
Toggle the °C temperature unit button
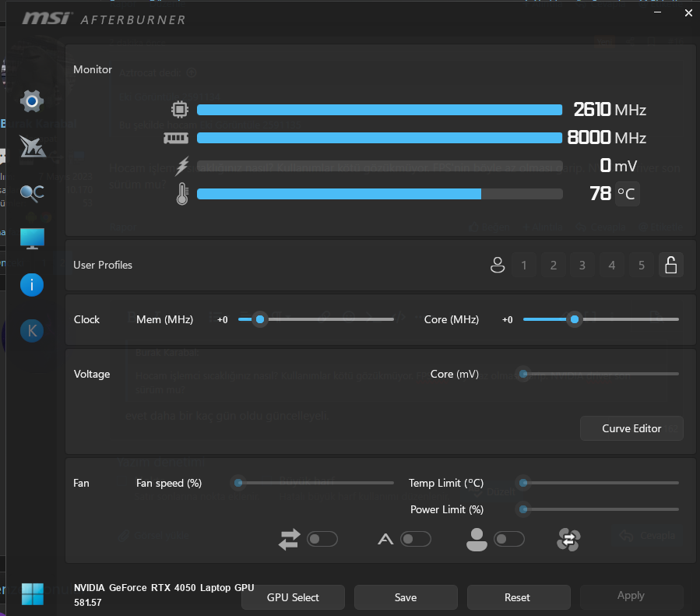[x=627, y=194]
